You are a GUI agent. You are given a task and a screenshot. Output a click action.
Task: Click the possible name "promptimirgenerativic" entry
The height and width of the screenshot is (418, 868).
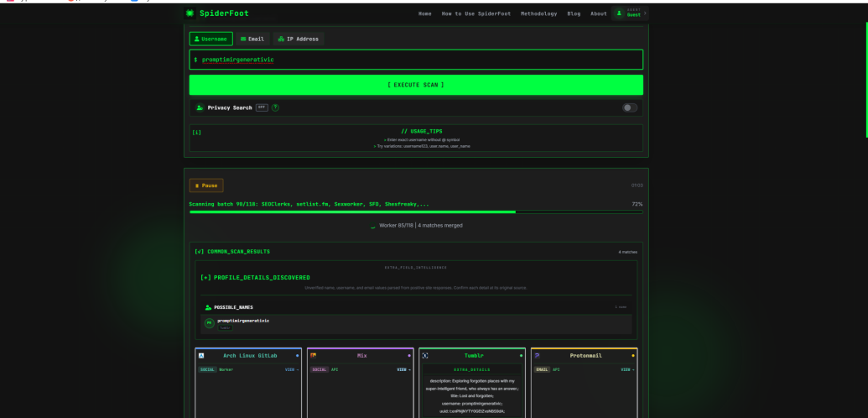(x=243, y=321)
